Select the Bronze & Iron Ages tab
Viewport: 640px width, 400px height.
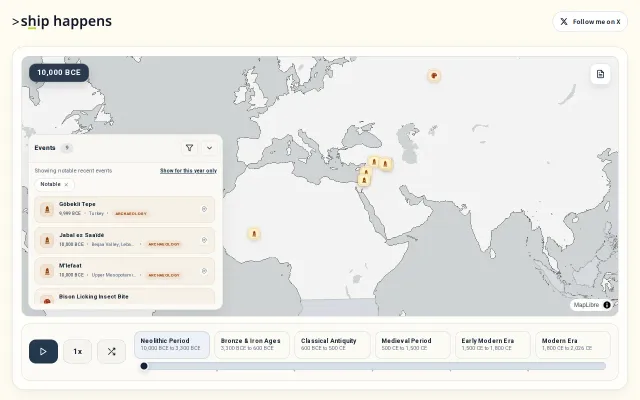[252, 345]
